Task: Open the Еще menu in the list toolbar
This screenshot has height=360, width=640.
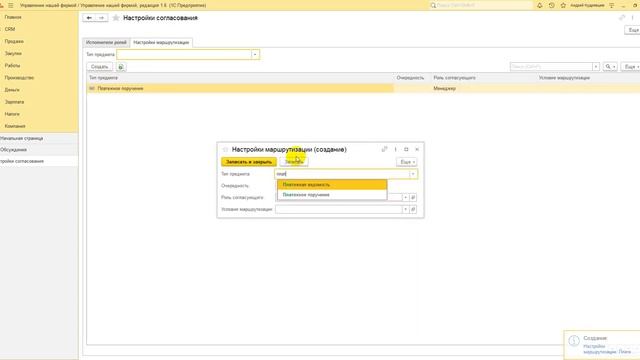Action: coord(630,67)
